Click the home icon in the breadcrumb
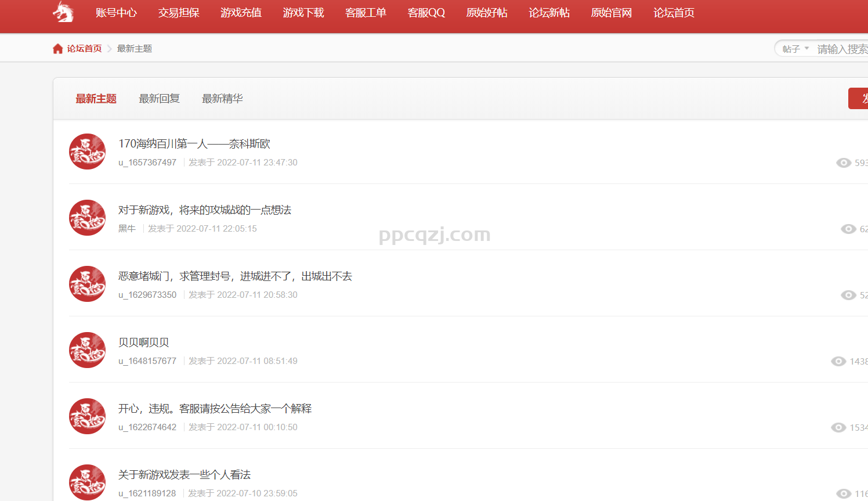This screenshot has width=868, height=501. 57,49
